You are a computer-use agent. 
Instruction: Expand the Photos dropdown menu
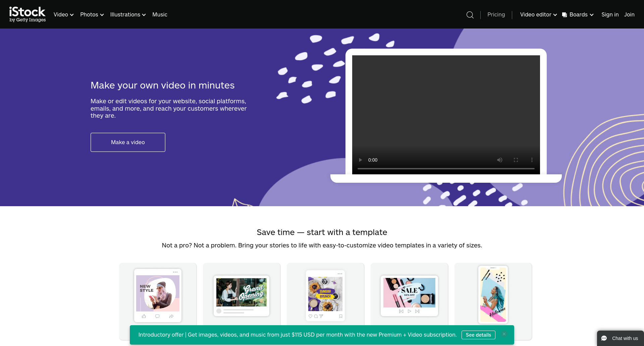tap(92, 14)
